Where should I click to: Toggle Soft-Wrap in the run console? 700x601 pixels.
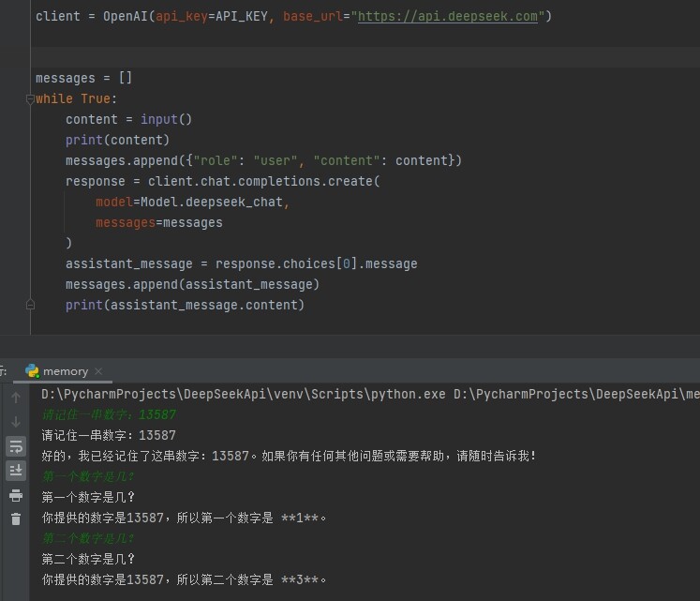point(16,446)
